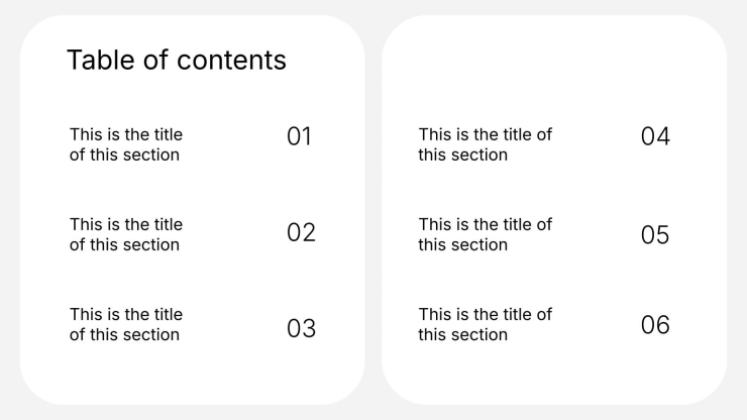Click blank white space above entry 04
Screen dimensions: 747x420
click(553, 71)
